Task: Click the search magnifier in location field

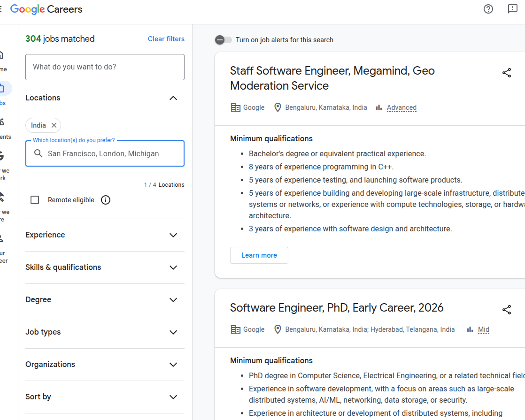Action: click(39, 153)
